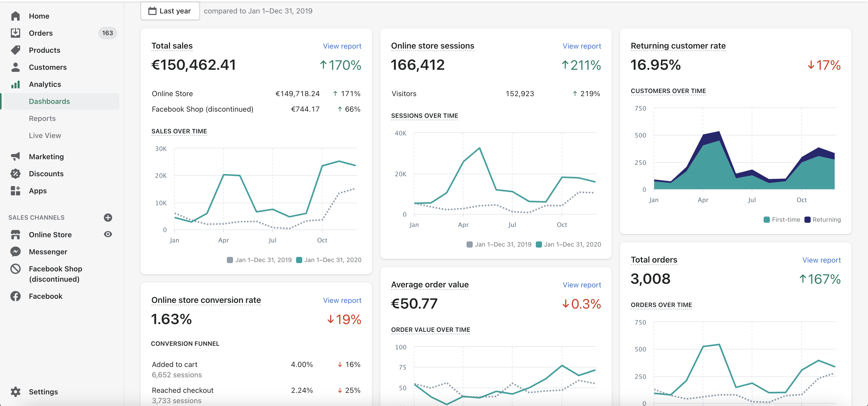View online store via eye icon
Screen dimensions: 868x406
click(108, 234)
